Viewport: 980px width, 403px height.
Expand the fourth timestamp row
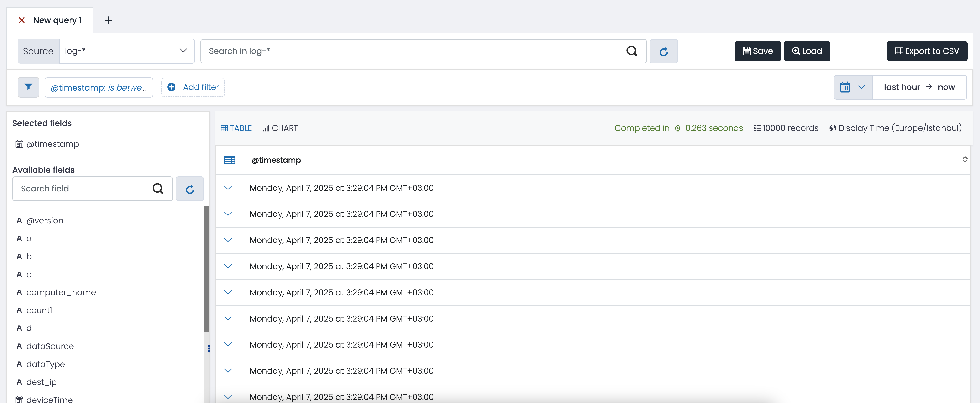(x=228, y=266)
